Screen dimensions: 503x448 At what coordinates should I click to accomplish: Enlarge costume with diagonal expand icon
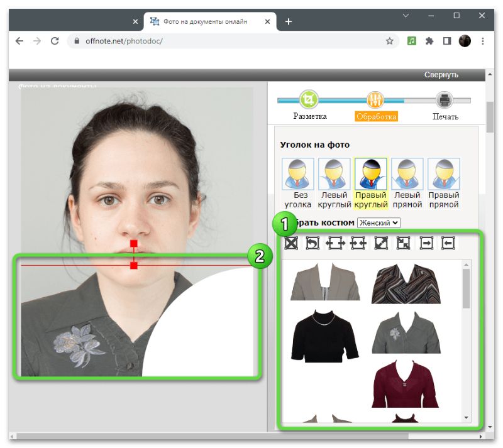click(x=381, y=243)
